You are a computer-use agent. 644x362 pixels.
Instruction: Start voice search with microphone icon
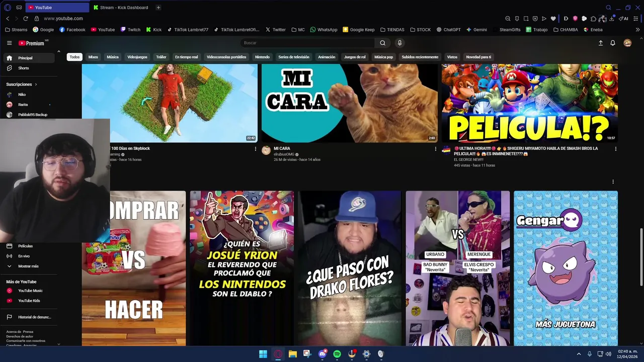(399, 43)
